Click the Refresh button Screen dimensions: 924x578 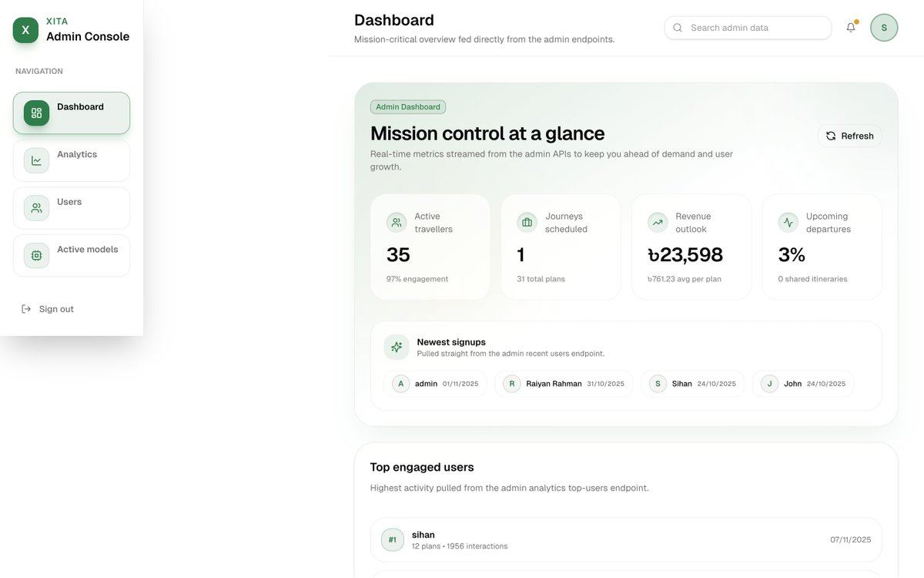[850, 136]
